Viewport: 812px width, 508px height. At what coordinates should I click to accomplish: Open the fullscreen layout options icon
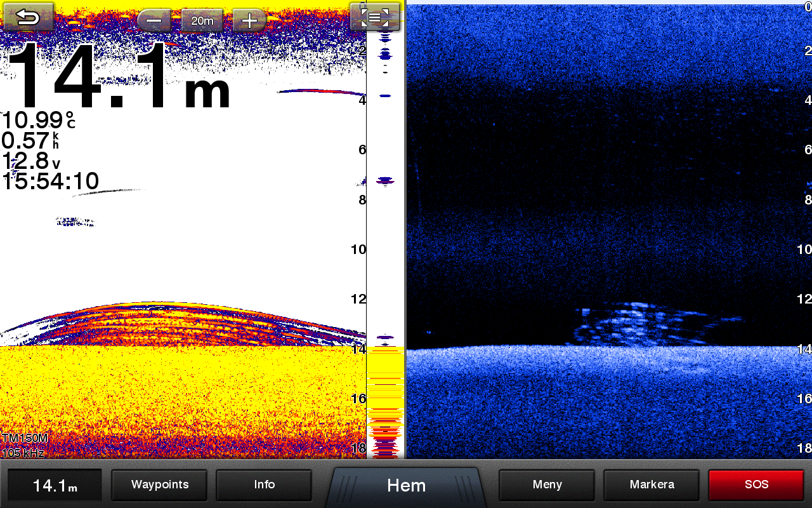(375, 17)
